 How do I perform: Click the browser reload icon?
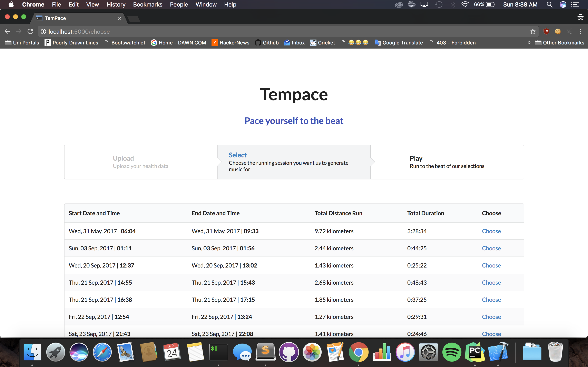pyautogui.click(x=30, y=32)
